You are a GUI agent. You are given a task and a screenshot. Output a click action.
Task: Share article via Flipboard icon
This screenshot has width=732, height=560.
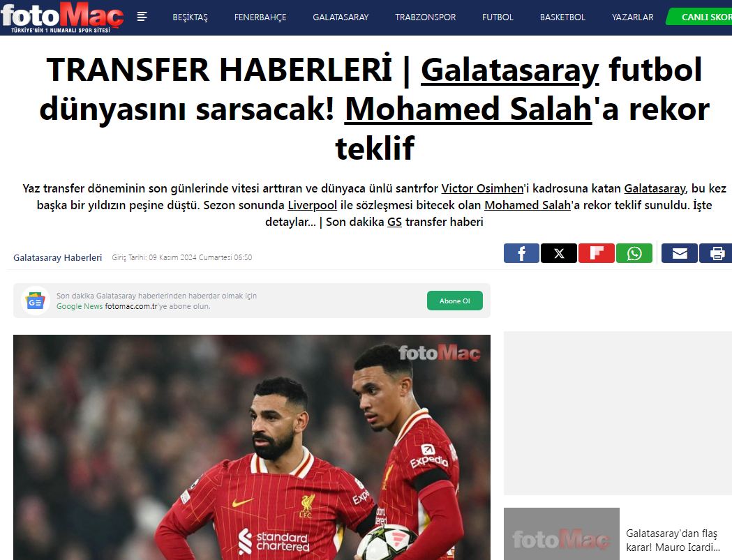click(596, 253)
